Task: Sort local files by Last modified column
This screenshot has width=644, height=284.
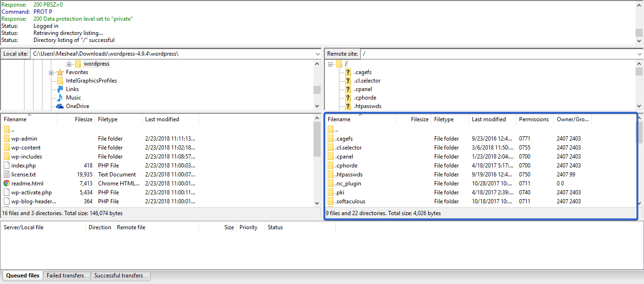Action: (x=170, y=119)
